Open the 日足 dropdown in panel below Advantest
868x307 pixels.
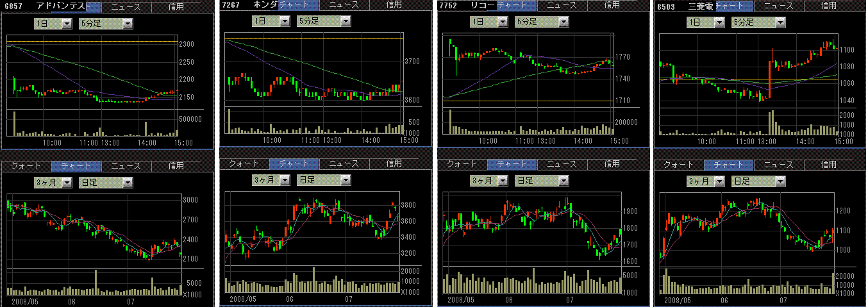[x=106, y=183]
